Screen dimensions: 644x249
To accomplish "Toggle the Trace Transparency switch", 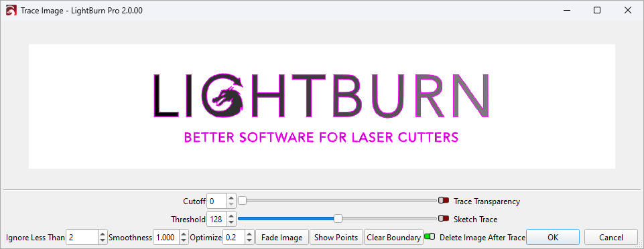I will point(444,201).
